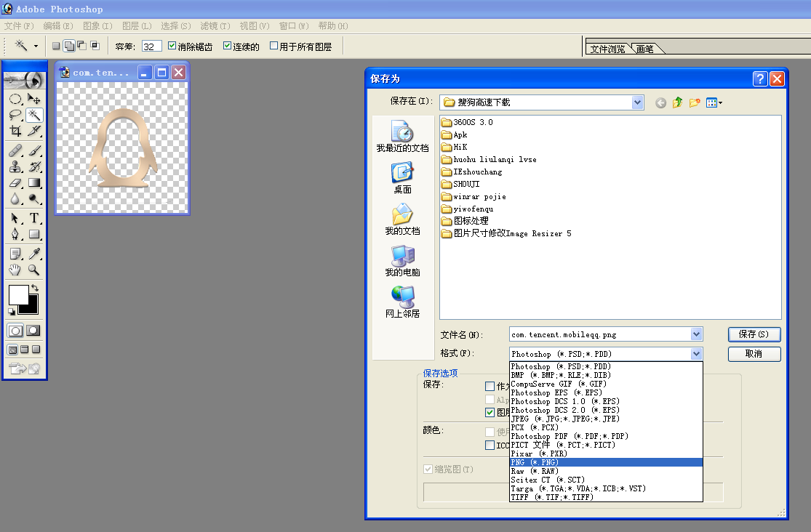Switch to Standard edit mode button

(x=15, y=331)
